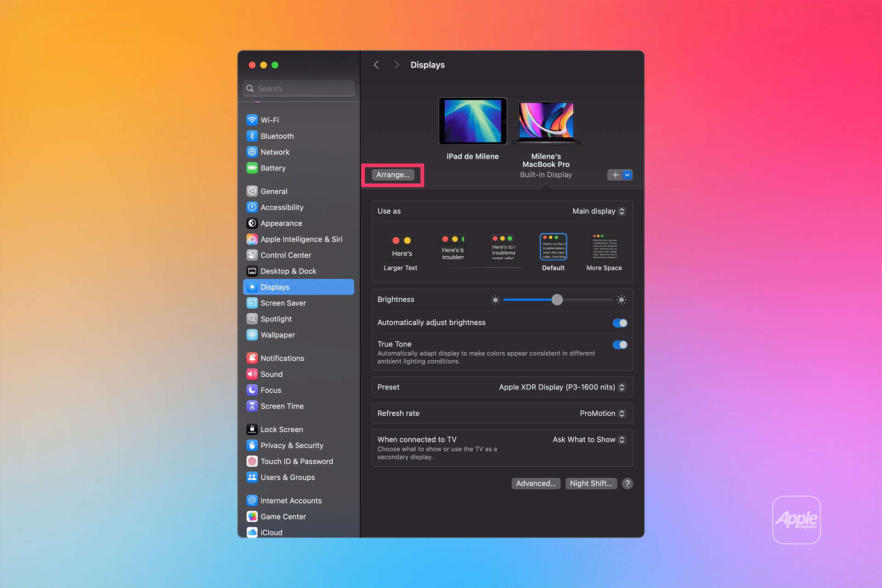Choose the Default resolution option
Image resolution: width=882 pixels, height=588 pixels.
pyautogui.click(x=553, y=253)
